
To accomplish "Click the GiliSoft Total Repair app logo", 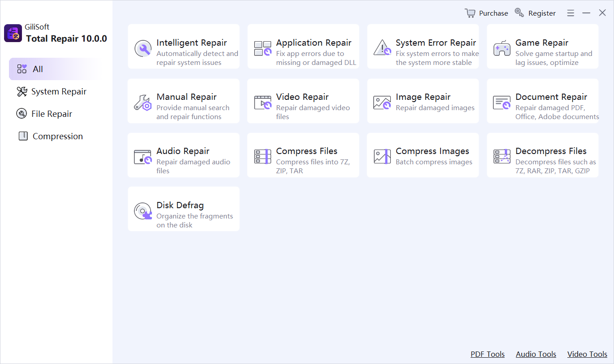I will coord(13,33).
